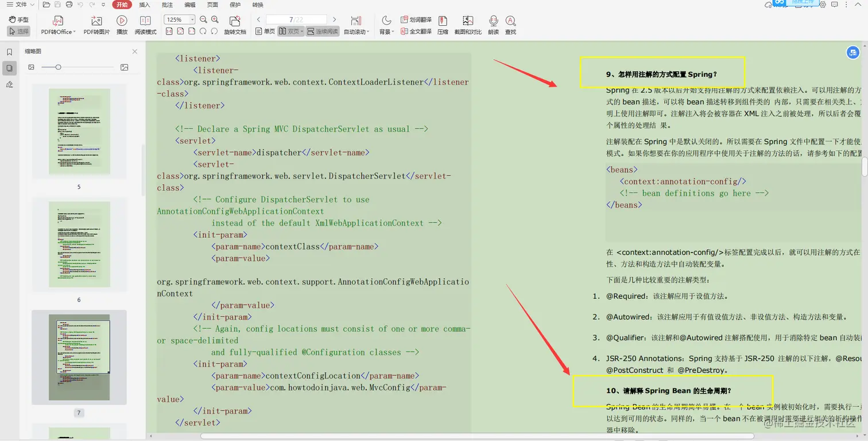This screenshot has width=868, height=441.
Task: Open the bookmark panel in sidebar
Action: tap(9, 52)
